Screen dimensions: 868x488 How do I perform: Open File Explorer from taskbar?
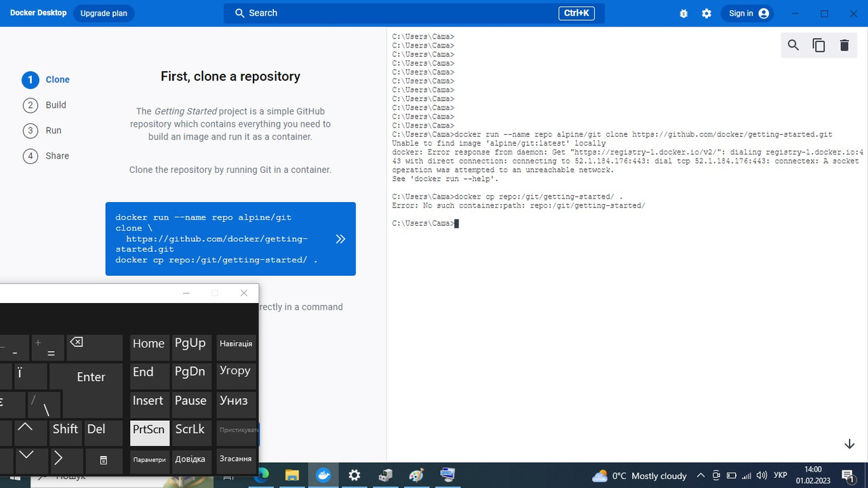click(x=292, y=475)
